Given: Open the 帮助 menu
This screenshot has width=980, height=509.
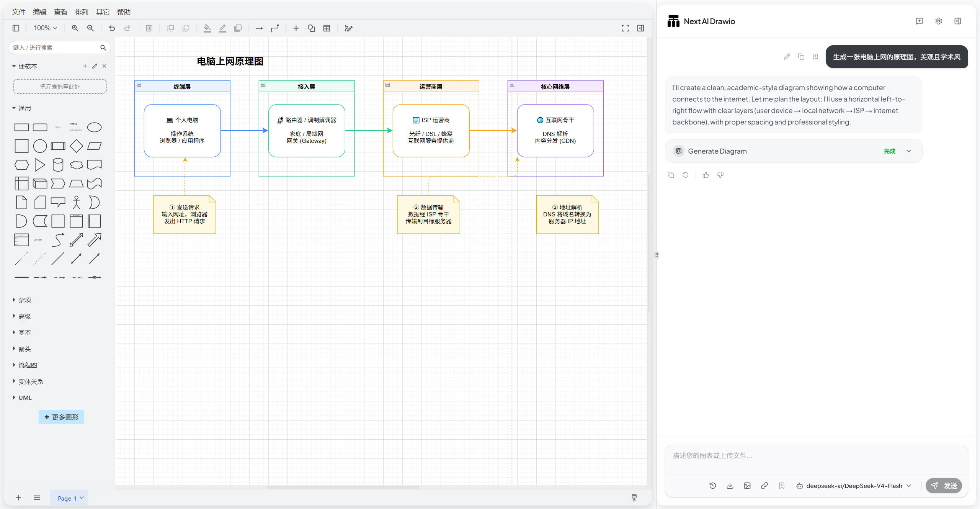Looking at the screenshot, I should [124, 12].
